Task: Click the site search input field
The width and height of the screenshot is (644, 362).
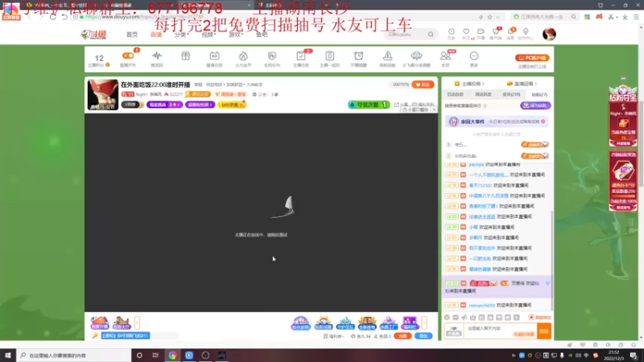Action: [x=405, y=35]
